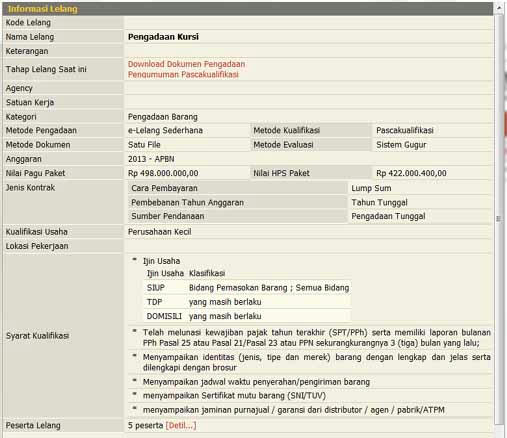507x438 pixels.
Task: Select the '5 peserta' count text
Action: 145,426
